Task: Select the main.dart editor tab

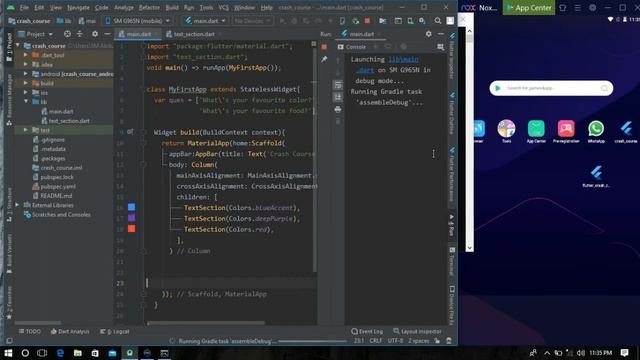Action: pos(138,34)
